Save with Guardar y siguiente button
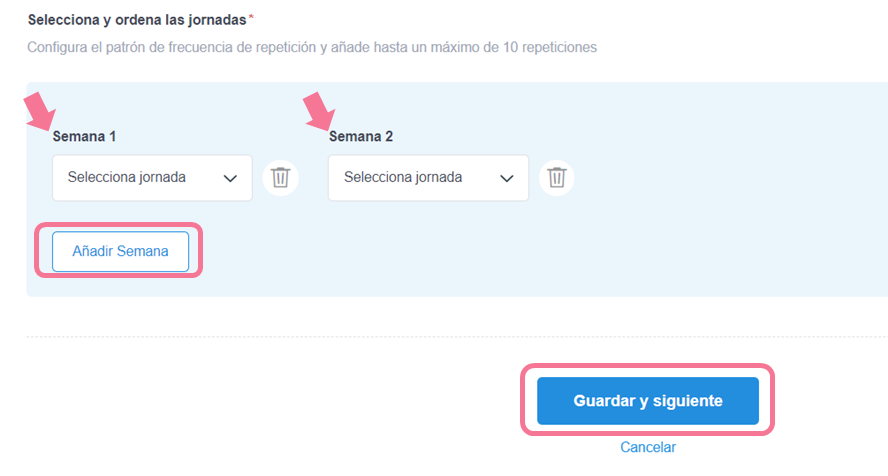Image resolution: width=888 pixels, height=476 pixels. [648, 401]
